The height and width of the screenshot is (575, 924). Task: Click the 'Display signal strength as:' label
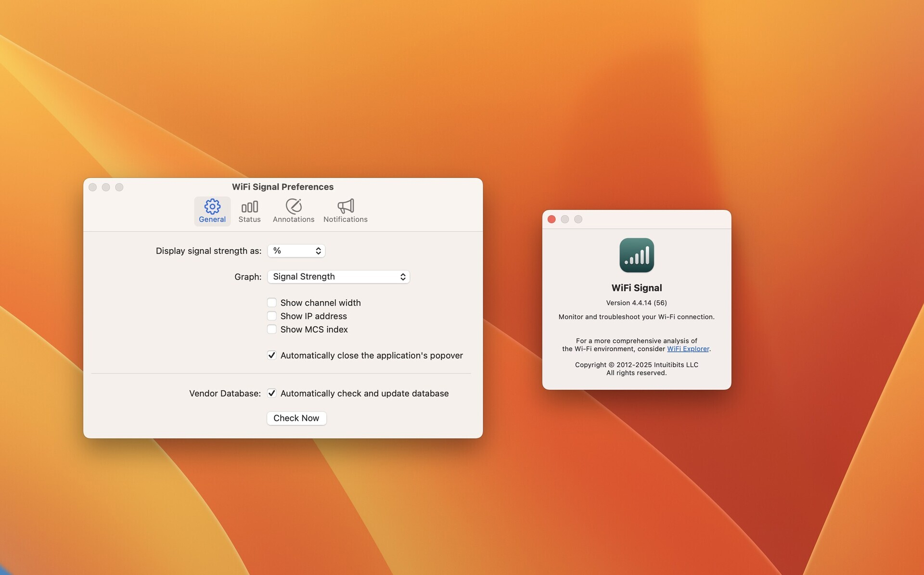click(208, 251)
